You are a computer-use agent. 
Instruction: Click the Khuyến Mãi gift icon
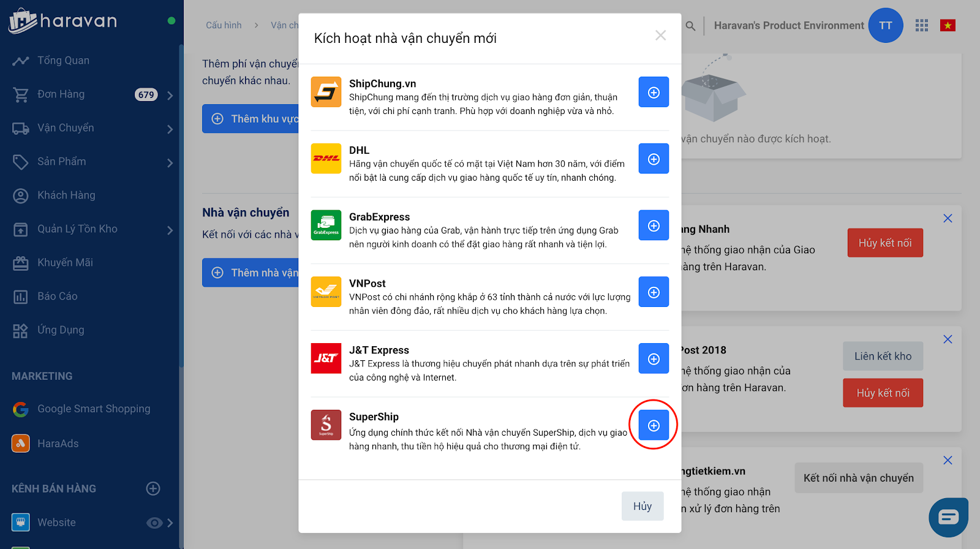click(x=21, y=263)
